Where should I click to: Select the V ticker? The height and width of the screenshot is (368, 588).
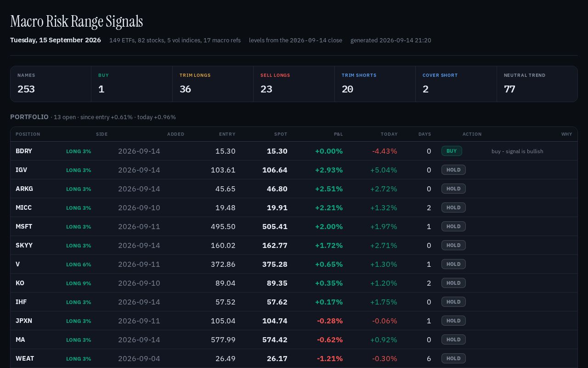[x=17, y=264]
